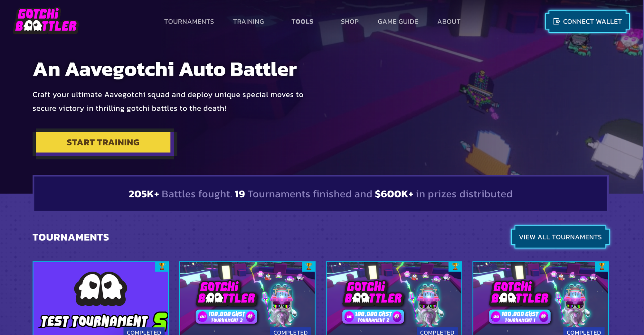Click the Start Training button
644x335 pixels.
click(103, 142)
